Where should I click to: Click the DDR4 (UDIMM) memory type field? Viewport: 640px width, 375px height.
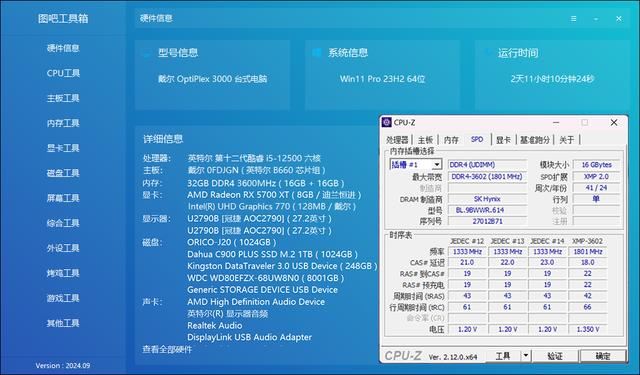click(487, 164)
